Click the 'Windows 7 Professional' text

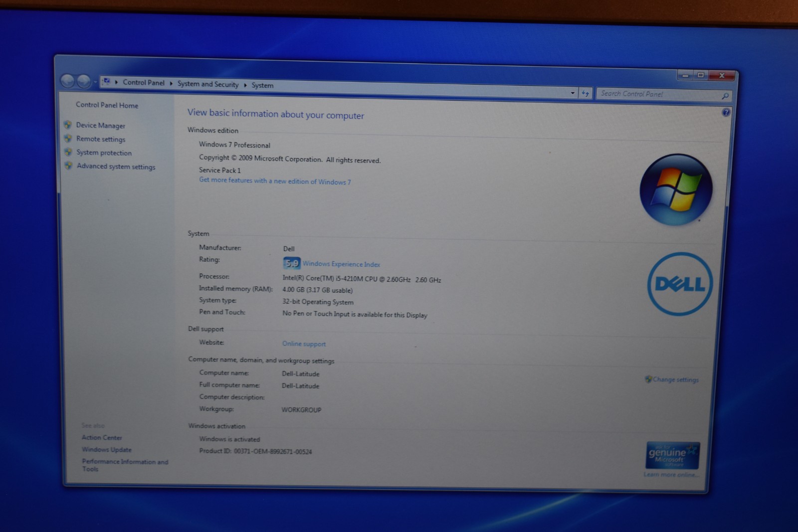pos(234,145)
